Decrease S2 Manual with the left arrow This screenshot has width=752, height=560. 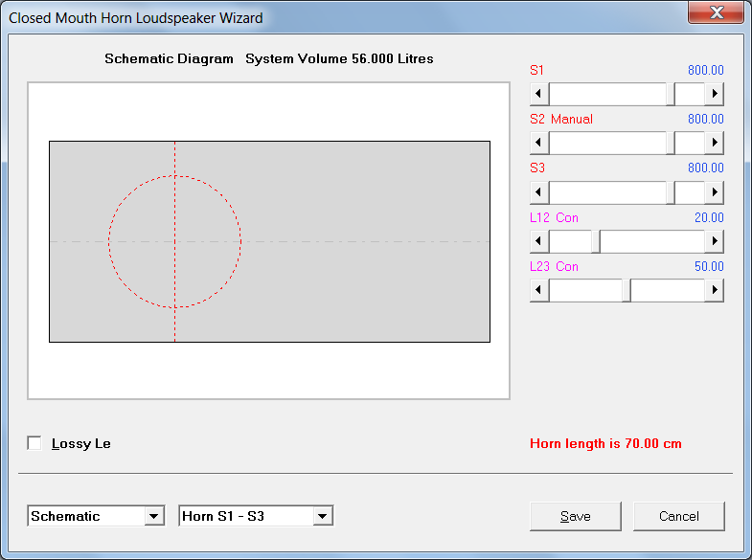pos(539,143)
